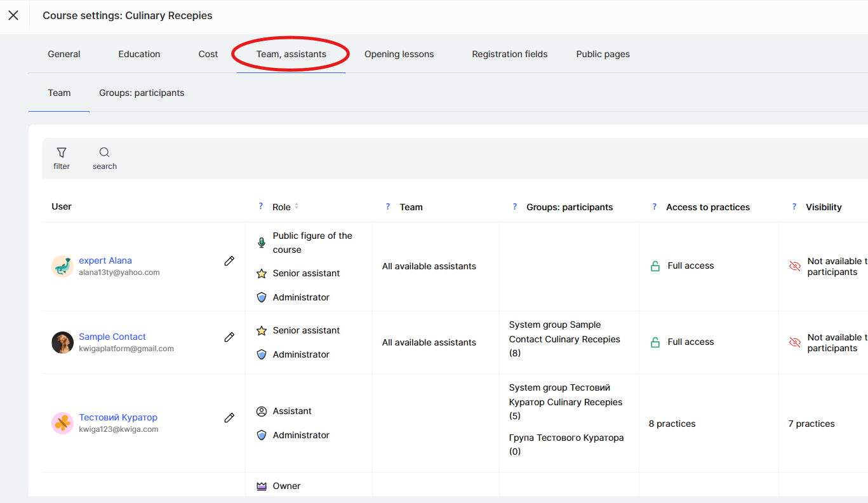Click help icon beside Visibility column

(794, 206)
